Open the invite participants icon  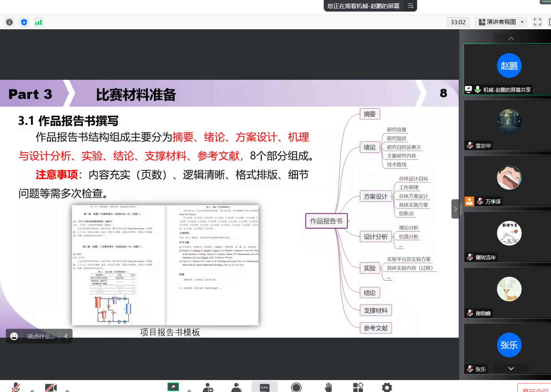[x=208, y=387]
